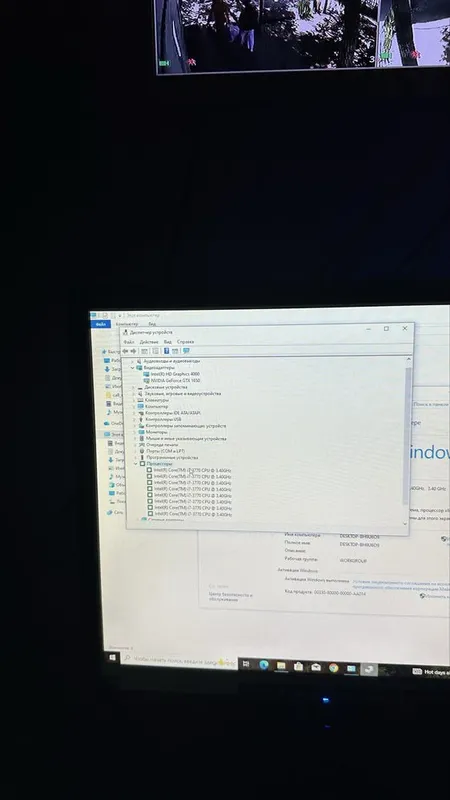Open Task View from the taskbar
The width and height of the screenshot is (450, 800).
(246, 664)
